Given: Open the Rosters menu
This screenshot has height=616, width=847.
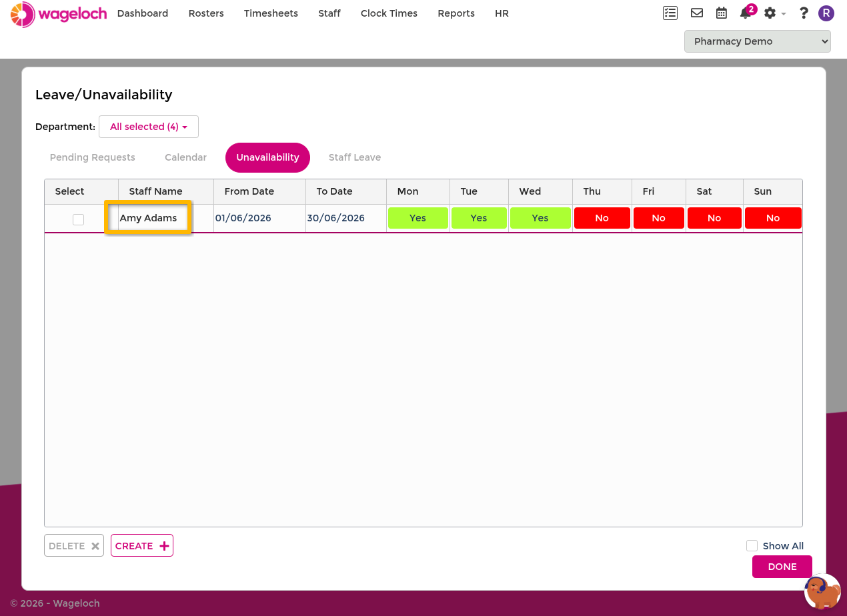Looking at the screenshot, I should click(206, 13).
